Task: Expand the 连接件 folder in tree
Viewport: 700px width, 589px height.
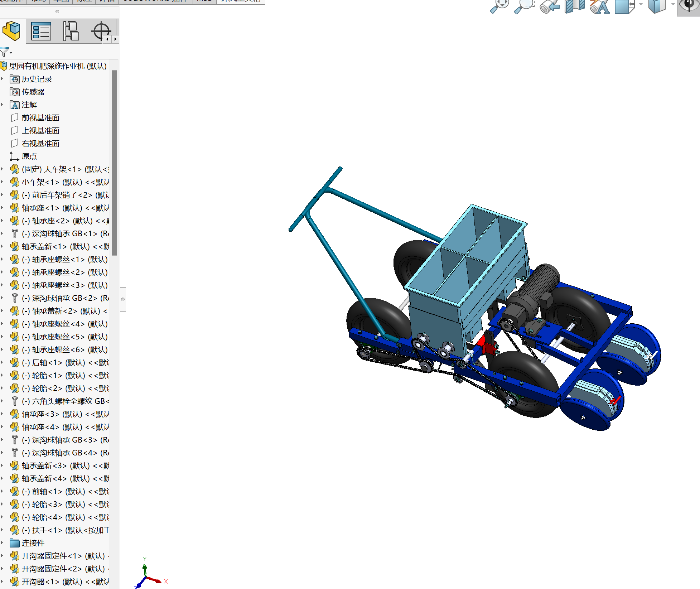Action: click(x=2, y=543)
